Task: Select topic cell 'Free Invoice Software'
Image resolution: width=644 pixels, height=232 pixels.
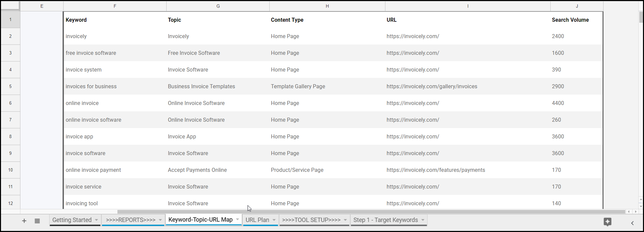Action: 218,53
